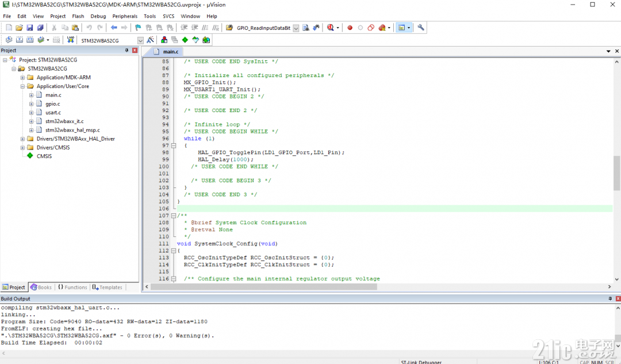
Task: Open the debug icon dropdown arrow
Action: coord(338,28)
